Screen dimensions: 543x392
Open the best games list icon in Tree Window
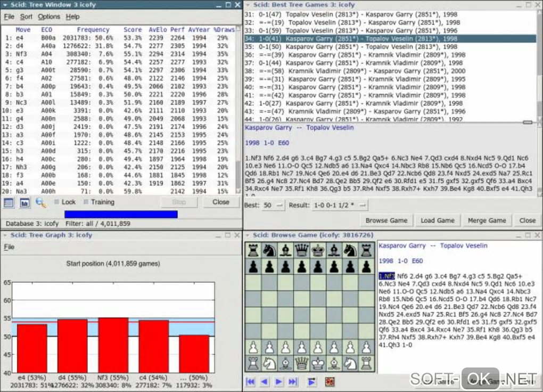(9, 203)
